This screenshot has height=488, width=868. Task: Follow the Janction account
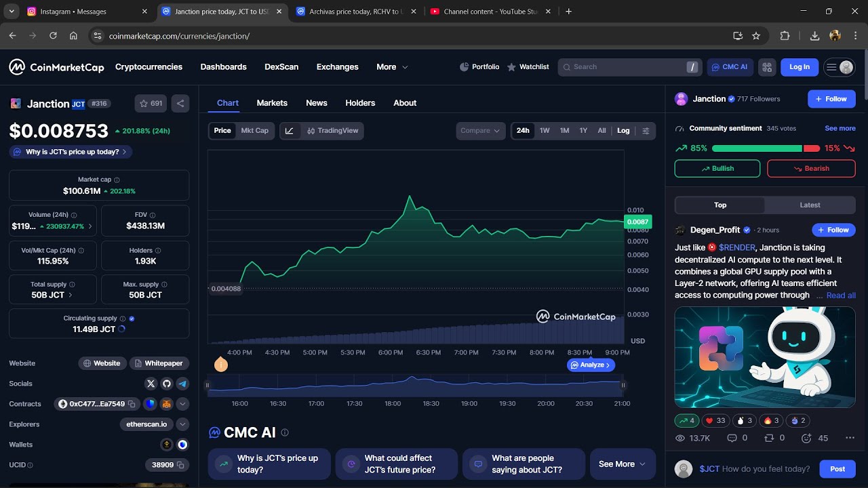[831, 99]
